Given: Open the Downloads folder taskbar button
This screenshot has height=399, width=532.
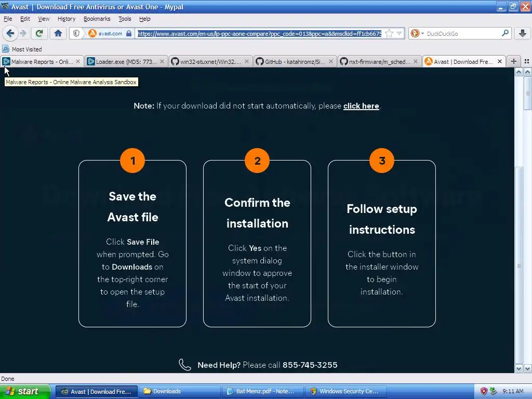Looking at the screenshot, I should tap(179, 392).
